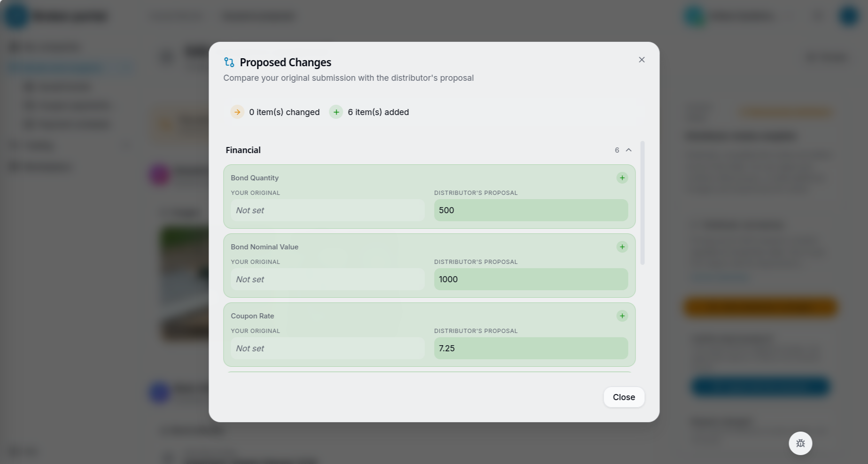Screen dimensions: 868x464
Task: Click Bond Quantity proposal value 500
Action: 531,210
